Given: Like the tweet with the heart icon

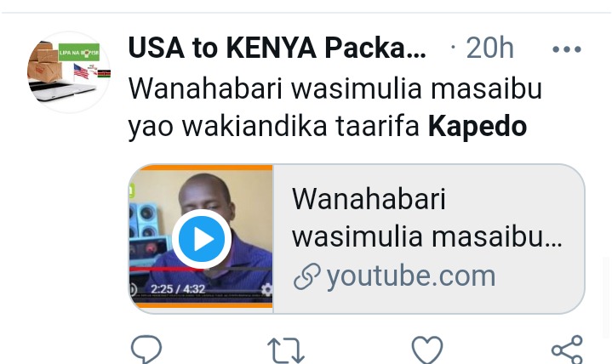Looking at the screenshot, I should [427, 350].
